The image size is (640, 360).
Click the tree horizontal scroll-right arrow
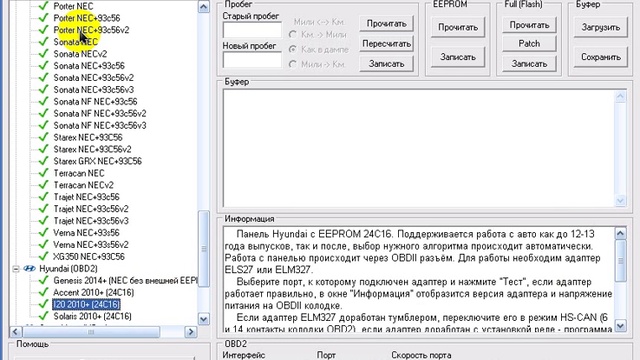coord(191,332)
